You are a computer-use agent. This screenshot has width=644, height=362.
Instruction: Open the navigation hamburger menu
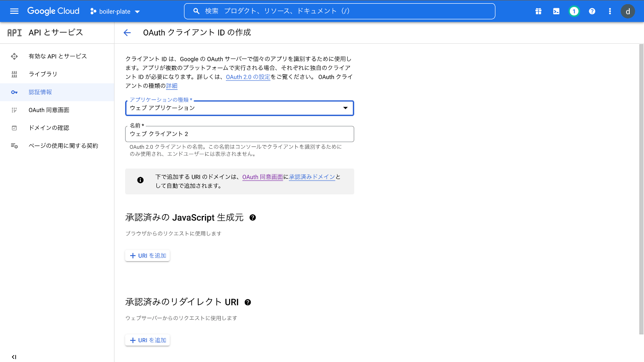click(13, 11)
